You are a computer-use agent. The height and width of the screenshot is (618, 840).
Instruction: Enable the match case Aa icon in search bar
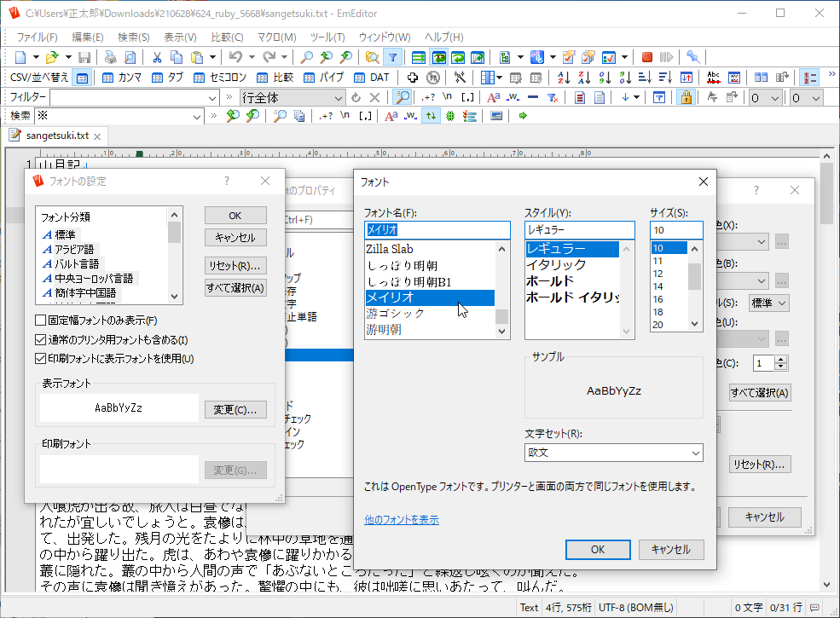[x=391, y=115]
